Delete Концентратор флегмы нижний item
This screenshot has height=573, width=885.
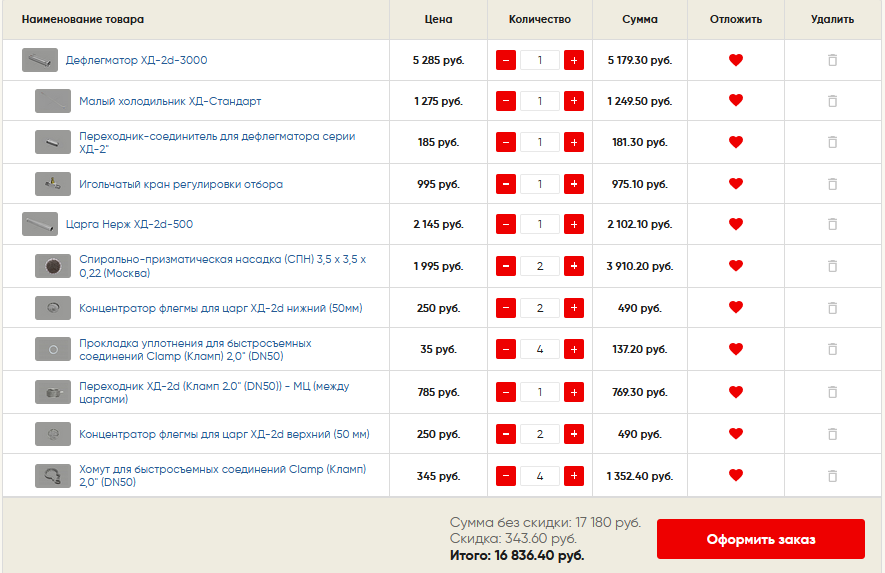click(x=832, y=308)
